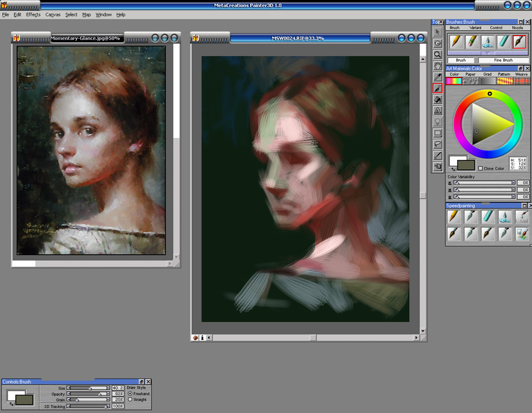Select the Freehand draw style
This screenshot has height=413, width=532.
pos(130,394)
